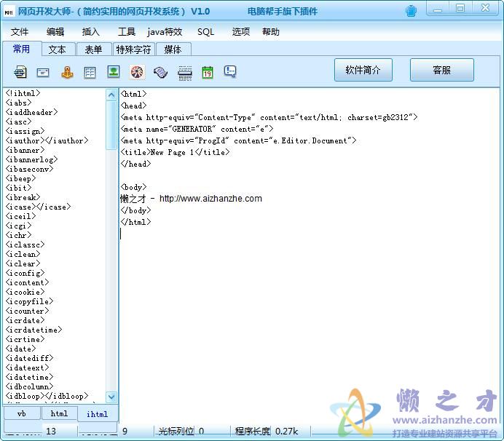Switch to the 常用 tab
The width and height of the screenshot is (504, 441).
pos(22,49)
